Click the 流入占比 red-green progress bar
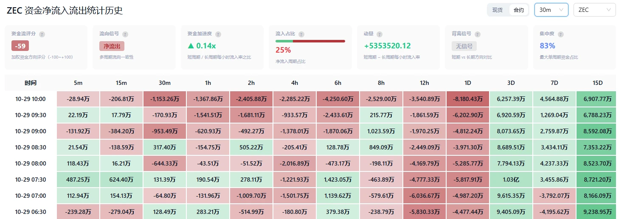The image size is (644, 219). point(310,41)
